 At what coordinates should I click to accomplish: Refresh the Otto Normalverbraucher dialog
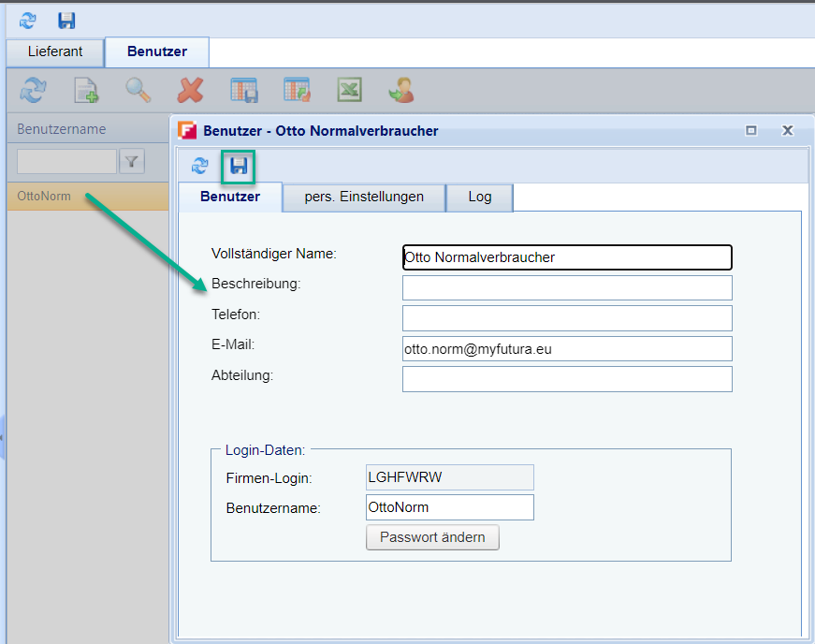tap(199, 166)
